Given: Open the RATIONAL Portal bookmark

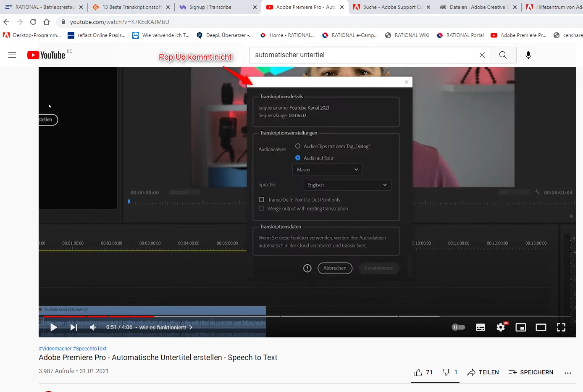Looking at the screenshot, I should pos(460,35).
